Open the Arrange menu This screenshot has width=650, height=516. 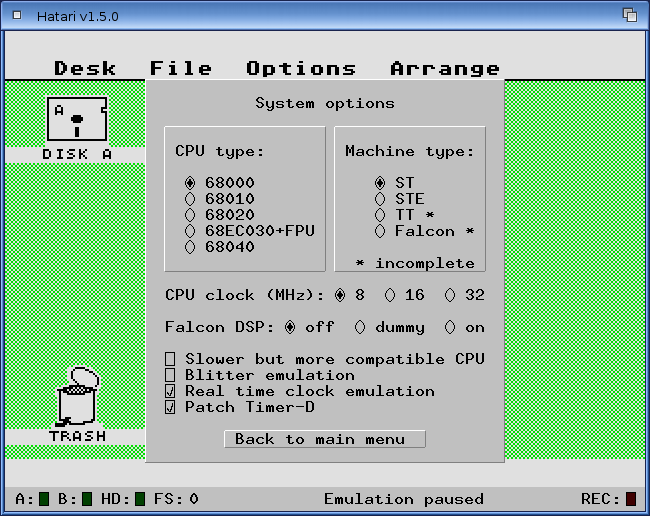click(x=445, y=68)
